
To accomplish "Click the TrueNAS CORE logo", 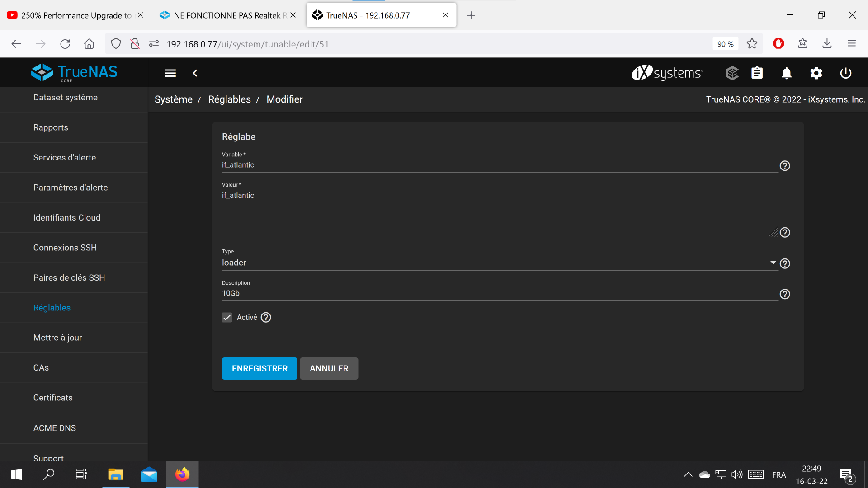I will pos(74,72).
